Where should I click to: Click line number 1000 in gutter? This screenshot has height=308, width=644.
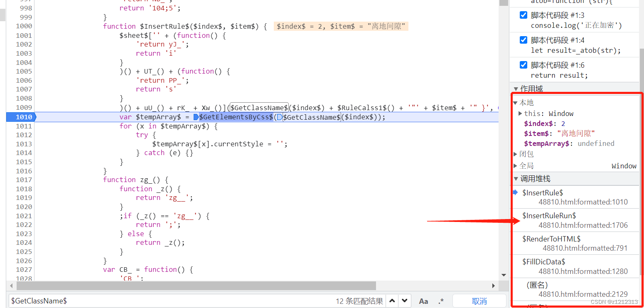pos(24,26)
